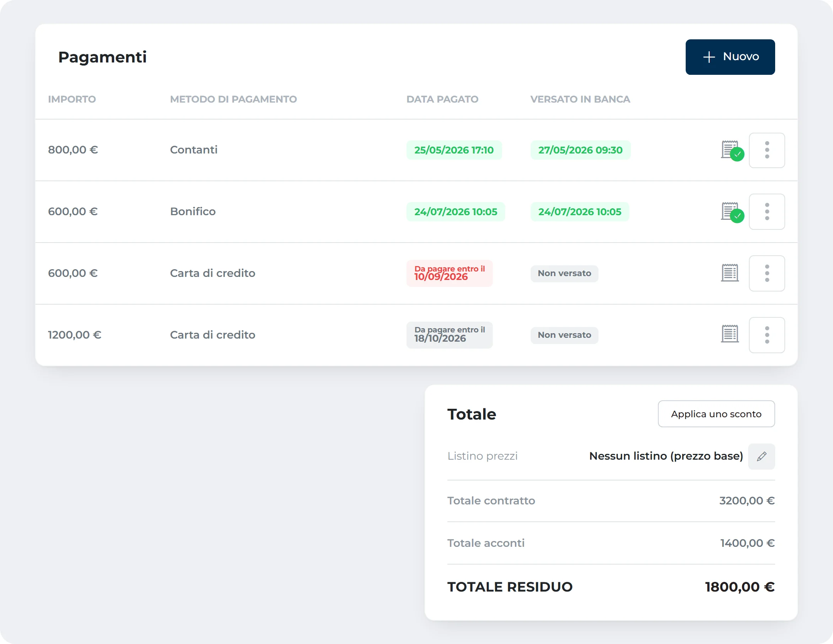The width and height of the screenshot is (833, 644).
Task: Click the 27/05/2026 09:30 deposited badge
Action: coord(580,150)
